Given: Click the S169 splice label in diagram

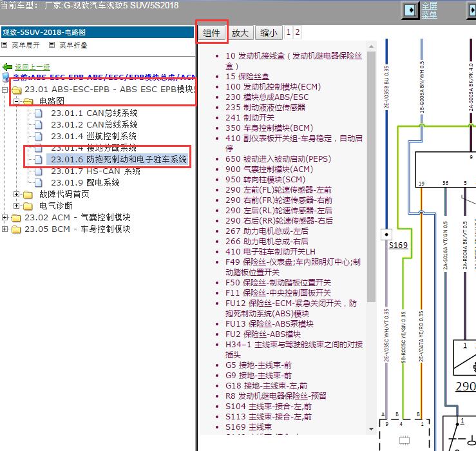Looking at the screenshot, I should (398, 245).
